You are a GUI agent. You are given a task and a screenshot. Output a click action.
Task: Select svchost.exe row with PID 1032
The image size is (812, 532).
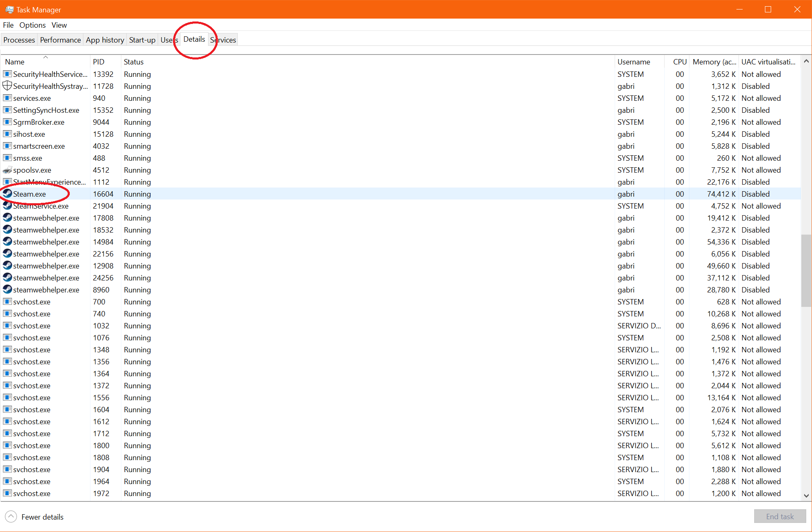tap(32, 326)
